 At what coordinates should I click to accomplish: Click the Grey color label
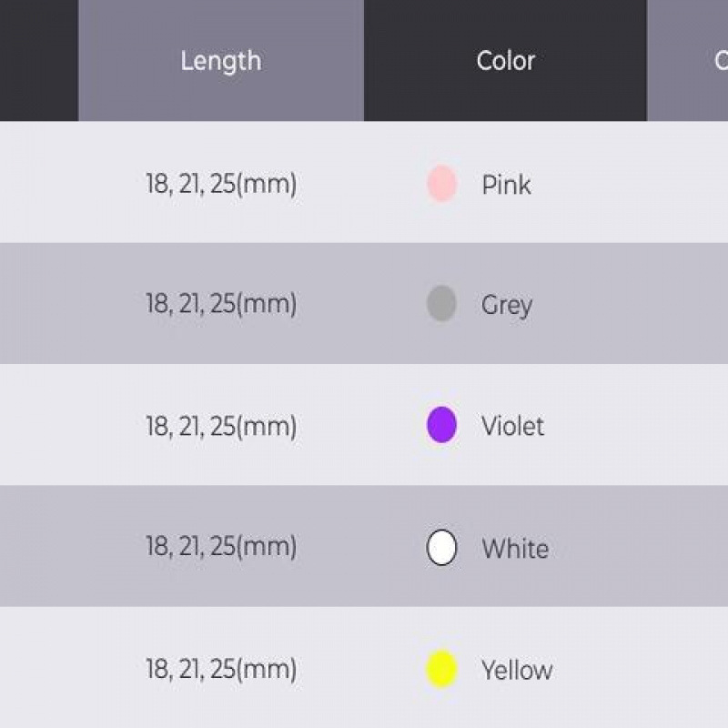click(506, 305)
